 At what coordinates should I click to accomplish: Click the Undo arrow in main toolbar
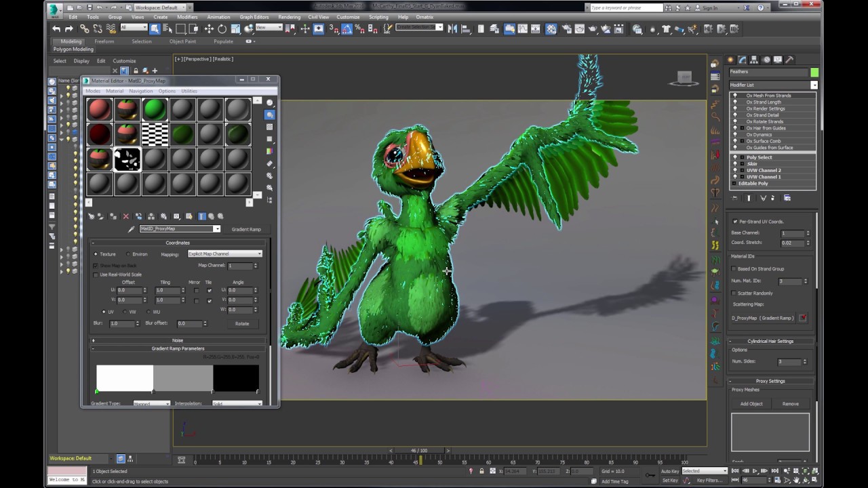[x=56, y=28]
